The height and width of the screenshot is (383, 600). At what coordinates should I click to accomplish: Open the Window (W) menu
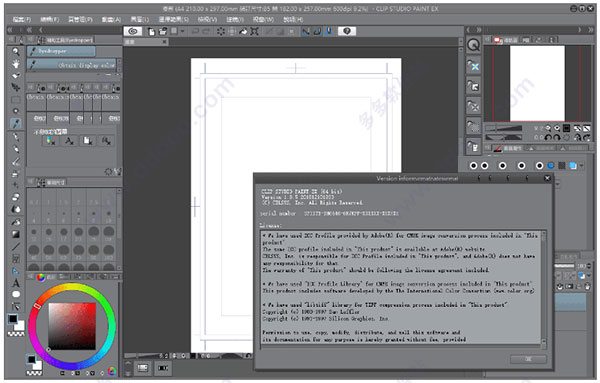pyautogui.click(x=263, y=19)
